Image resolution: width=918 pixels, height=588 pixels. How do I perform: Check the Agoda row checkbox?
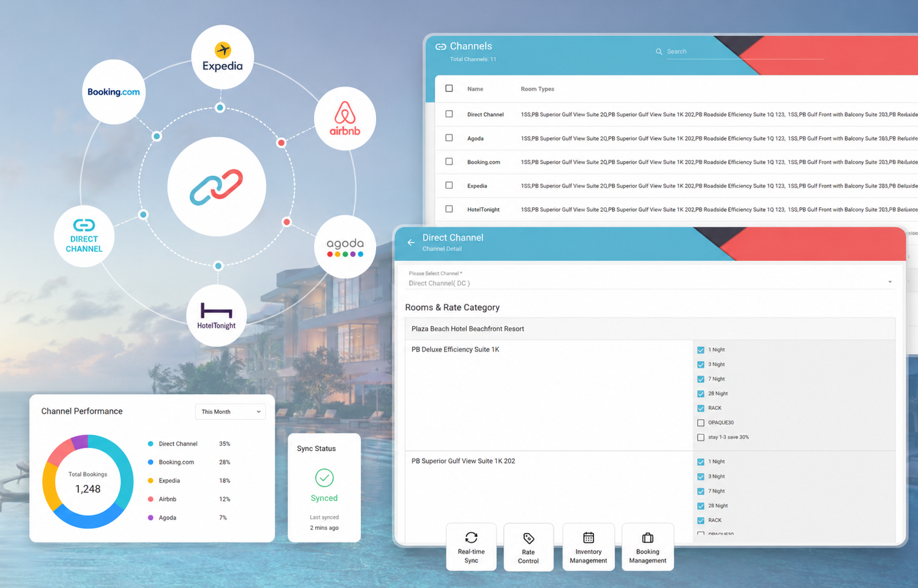click(x=449, y=138)
